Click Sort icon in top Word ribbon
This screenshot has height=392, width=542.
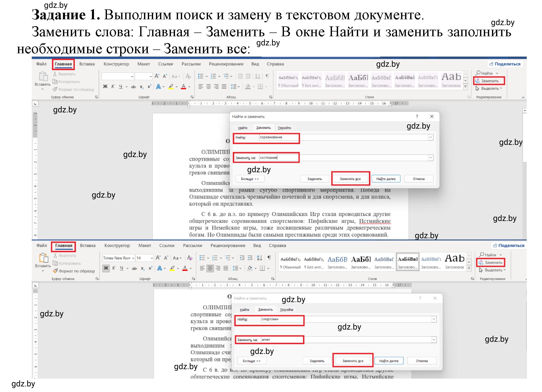tap(258, 76)
